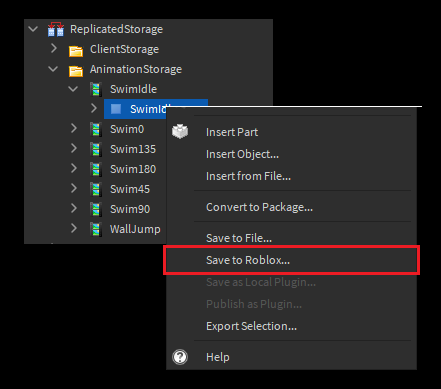Expand the Swim180 node

[74, 168]
